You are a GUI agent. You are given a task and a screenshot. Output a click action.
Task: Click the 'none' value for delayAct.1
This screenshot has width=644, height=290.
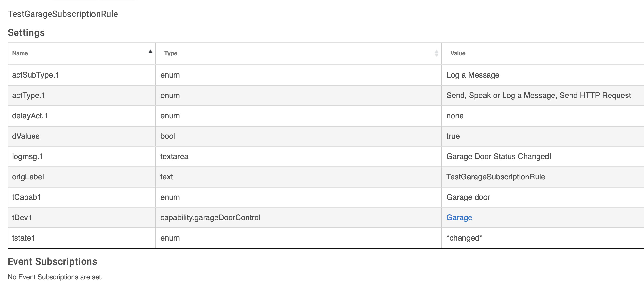[x=455, y=116]
